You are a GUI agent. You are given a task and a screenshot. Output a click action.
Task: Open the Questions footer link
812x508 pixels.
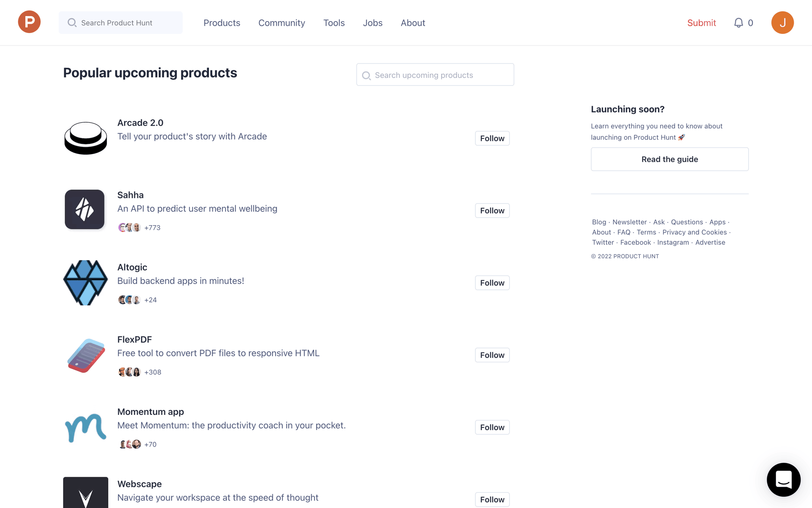[687, 222]
